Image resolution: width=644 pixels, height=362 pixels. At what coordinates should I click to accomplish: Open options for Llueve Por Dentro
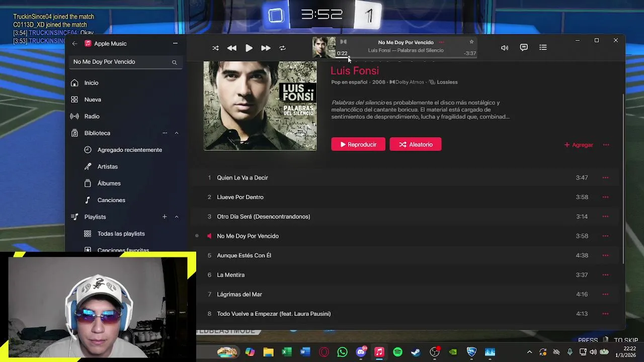[x=605, y=197]
